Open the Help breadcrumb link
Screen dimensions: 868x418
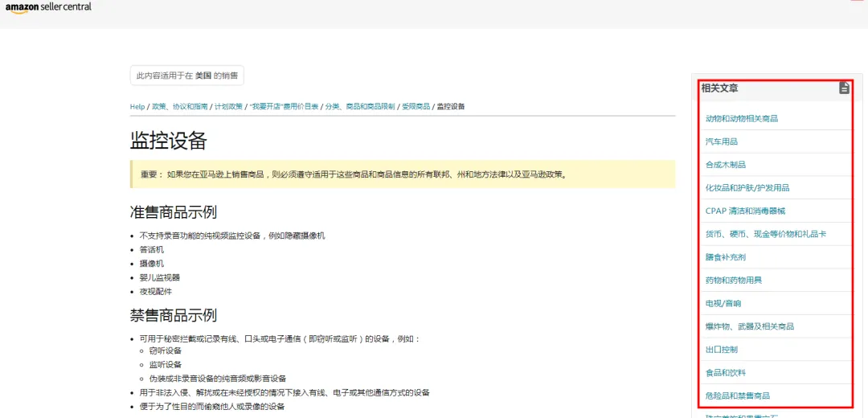point(137,107)
